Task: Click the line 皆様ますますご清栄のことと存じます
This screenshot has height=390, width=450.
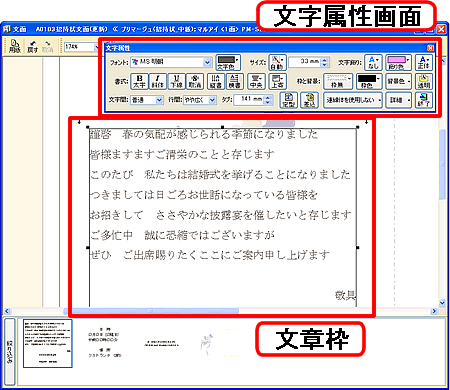Action: [182, 154]
